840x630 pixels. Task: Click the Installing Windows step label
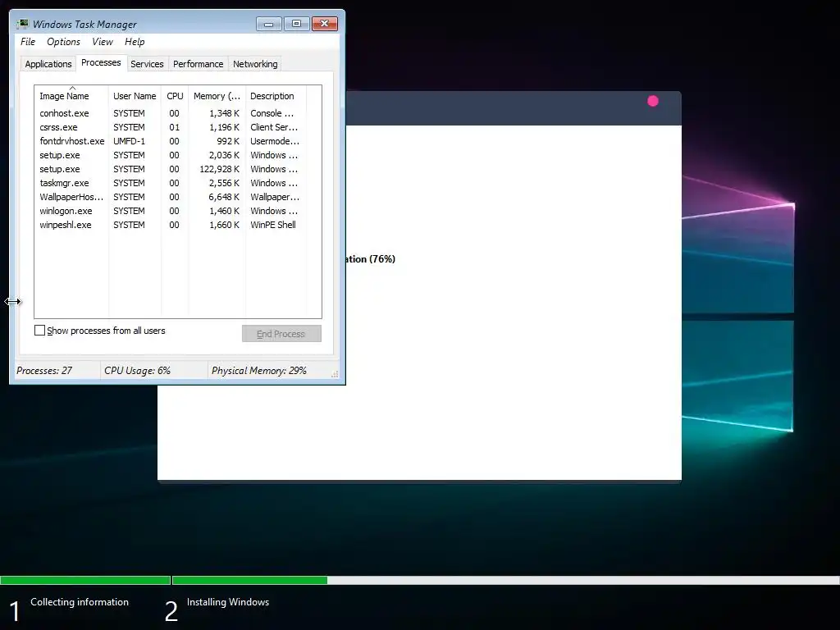[x=228, y=601]
